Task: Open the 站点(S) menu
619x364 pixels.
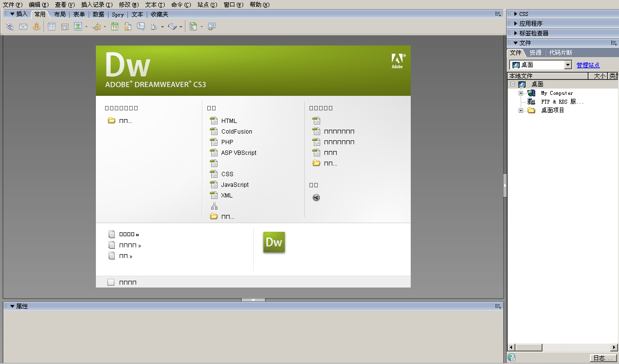Action: pos(207,4)
